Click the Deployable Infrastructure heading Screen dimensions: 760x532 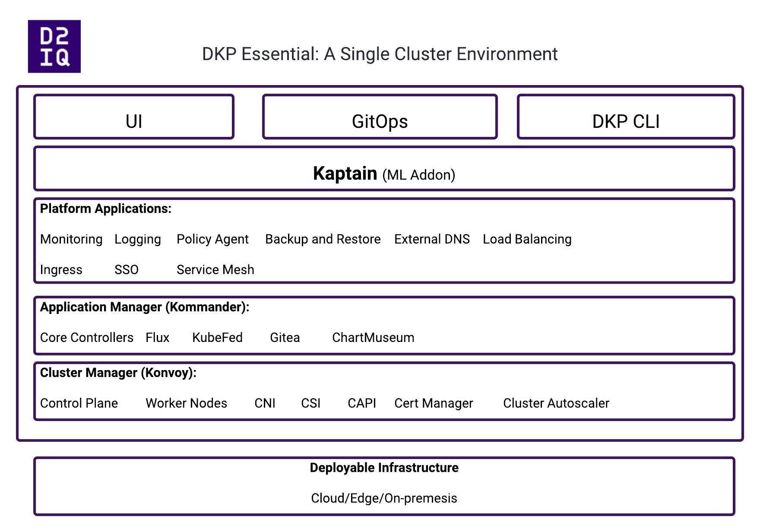coord(384,468)
